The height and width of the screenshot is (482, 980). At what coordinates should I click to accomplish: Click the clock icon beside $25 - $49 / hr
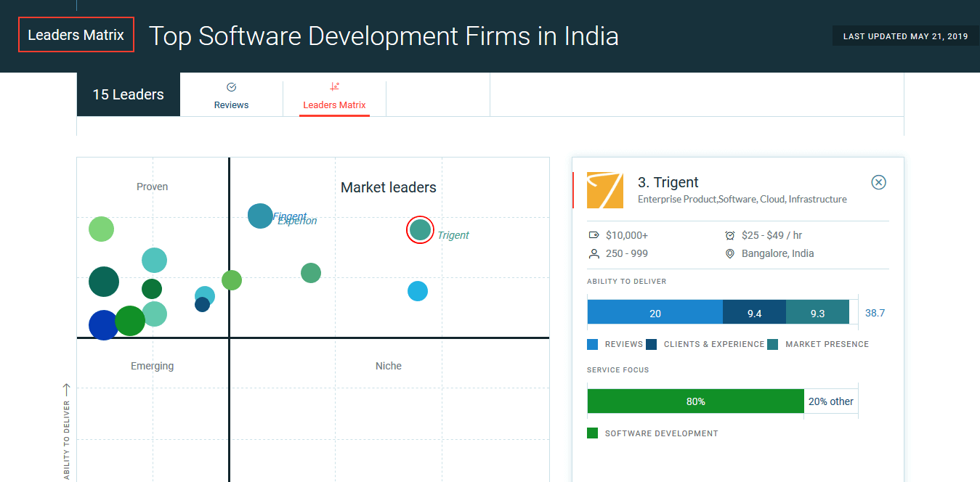[730, 235]
